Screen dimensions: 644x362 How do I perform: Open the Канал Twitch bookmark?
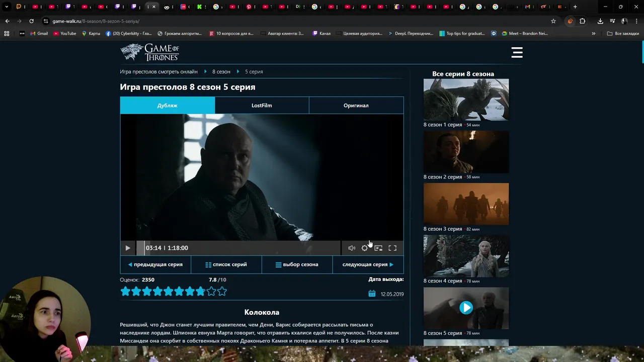pyautogui.click(x=321, y=34)
